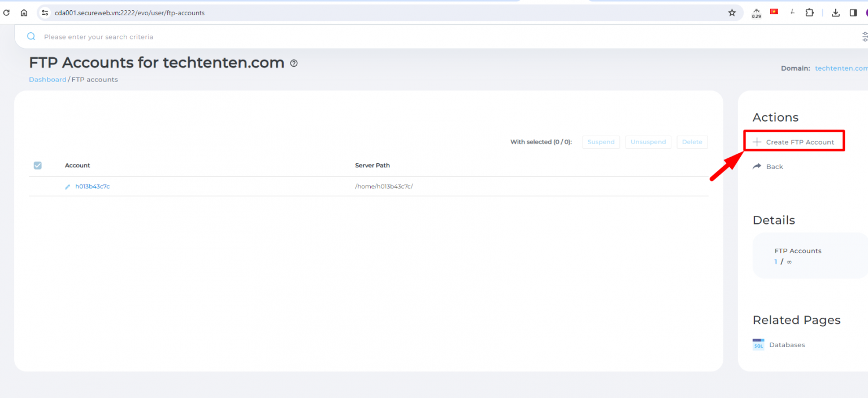Click the Back arrow icon under Actions
Viewport: 868px width, 398px height.
pos(757,166)
